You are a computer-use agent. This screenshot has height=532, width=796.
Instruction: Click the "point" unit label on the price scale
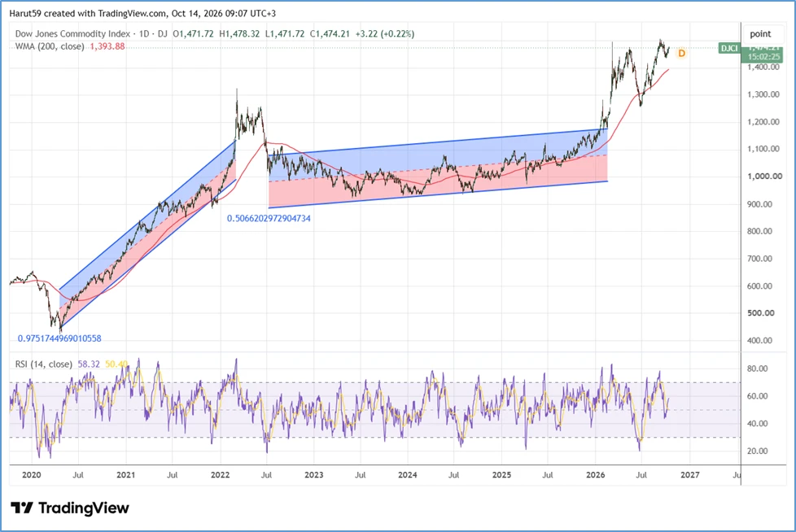point(760,34)
